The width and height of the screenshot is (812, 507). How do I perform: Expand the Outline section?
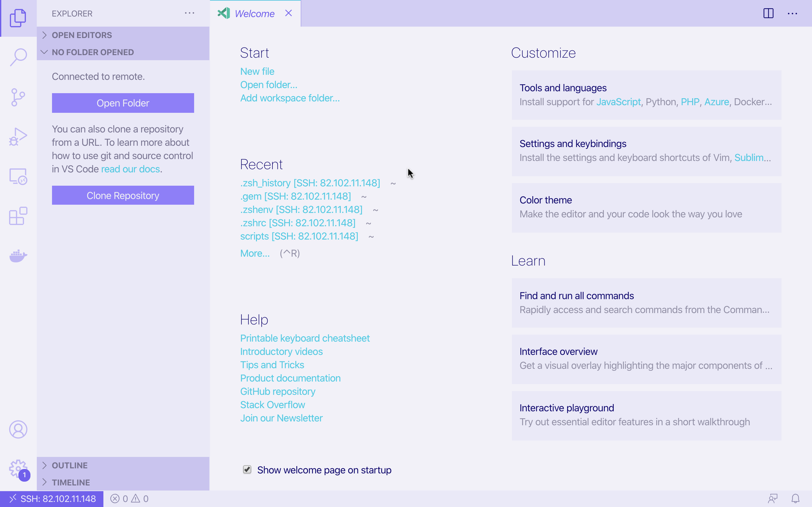coord(69,465)
